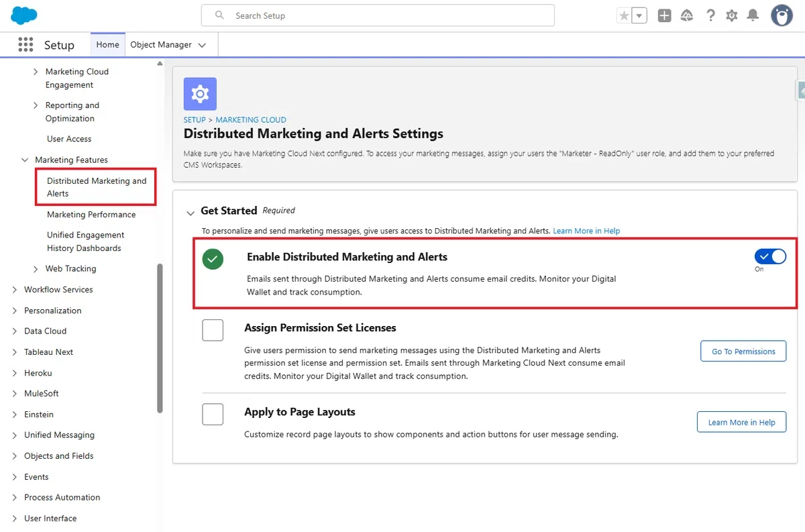Image resolution: width=805 pixels, height=532 pixels.
Task: Expand the Web Tracking tree node
Action: point(36,269)
